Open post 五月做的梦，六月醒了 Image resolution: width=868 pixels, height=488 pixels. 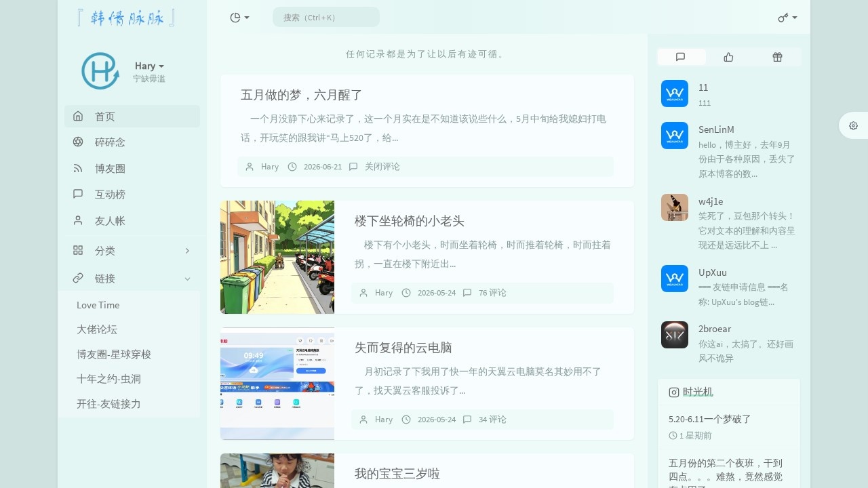click(302, 95)
